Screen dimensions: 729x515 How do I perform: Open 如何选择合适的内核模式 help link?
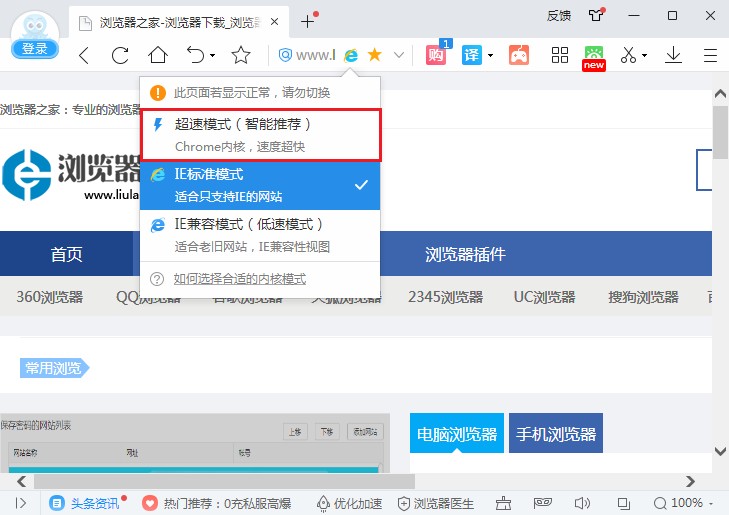point(239,279)
